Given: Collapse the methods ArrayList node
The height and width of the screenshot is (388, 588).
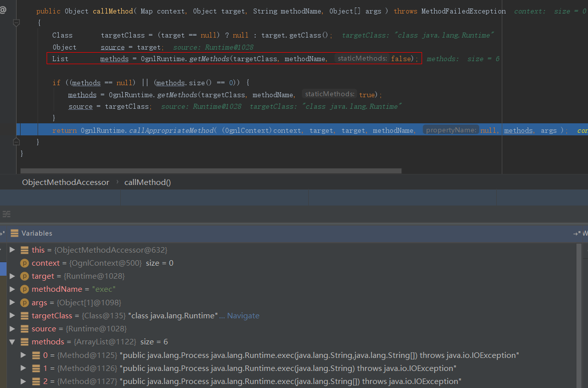Looking at the screenshot, I should point(13,342).
